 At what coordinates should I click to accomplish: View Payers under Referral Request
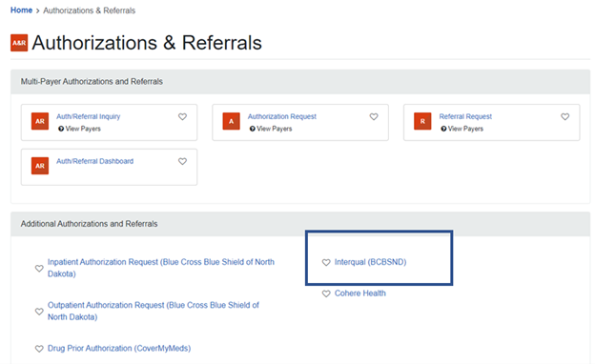click(465, 129)
